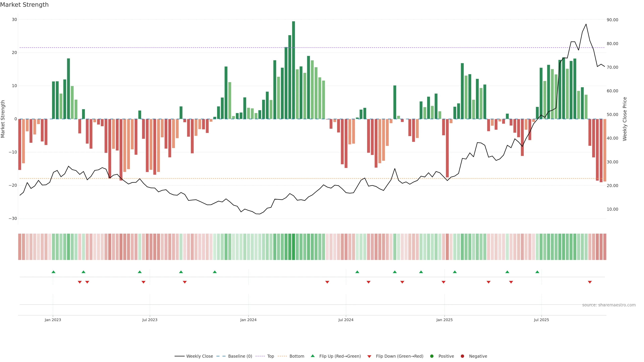The height and width of the screenshot is (362, 644).
Task: Click the first green flip-up triangle marker
Action: 53,272
